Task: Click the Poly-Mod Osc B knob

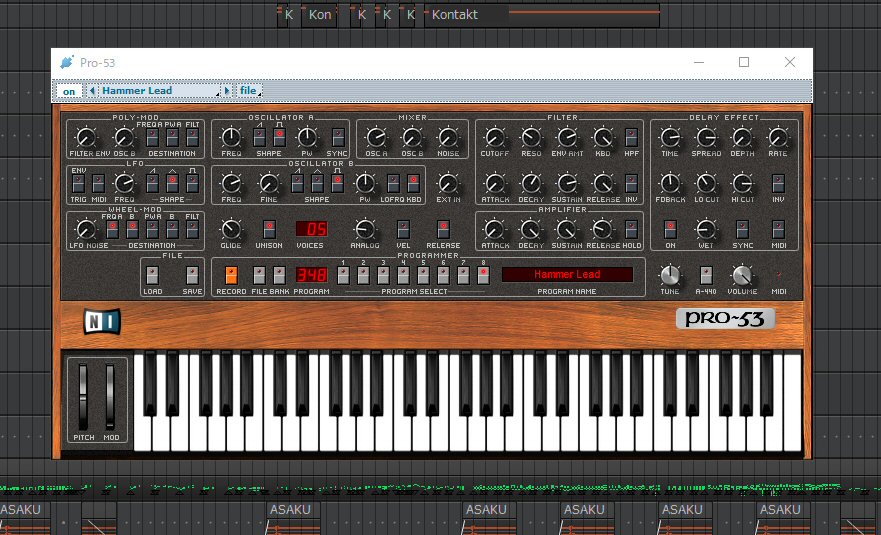Action: click(124, 138)
